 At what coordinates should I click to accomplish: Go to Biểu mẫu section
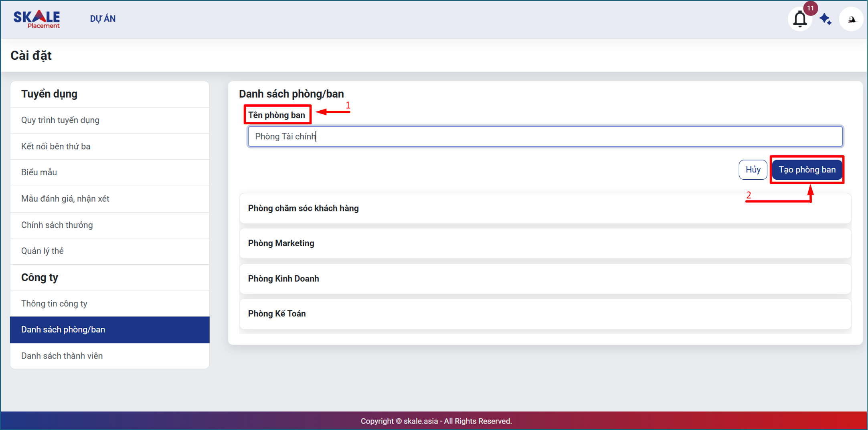pyautogui.click(x=39, y=172)
